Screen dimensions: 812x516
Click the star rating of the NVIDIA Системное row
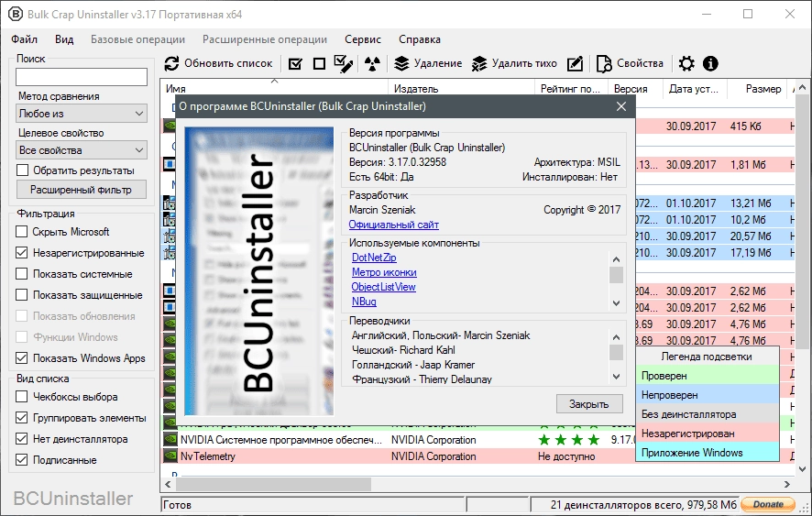[568, 440]
